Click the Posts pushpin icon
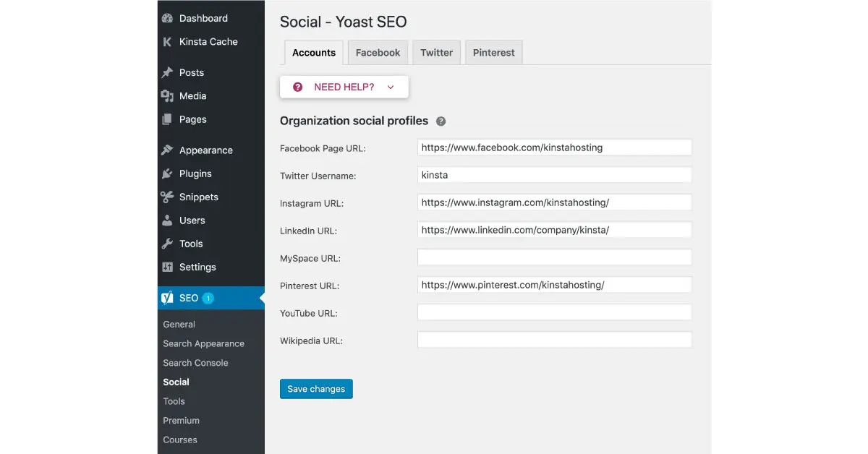 167,73
